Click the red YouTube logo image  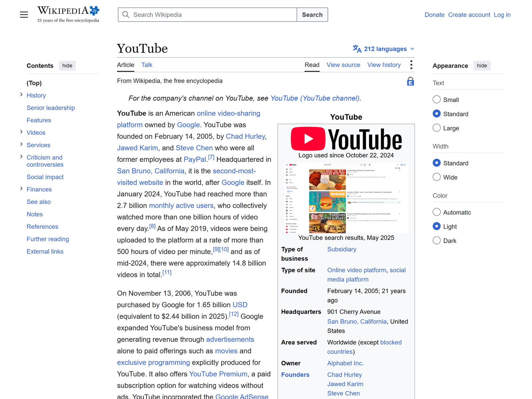tap(346, 139)
